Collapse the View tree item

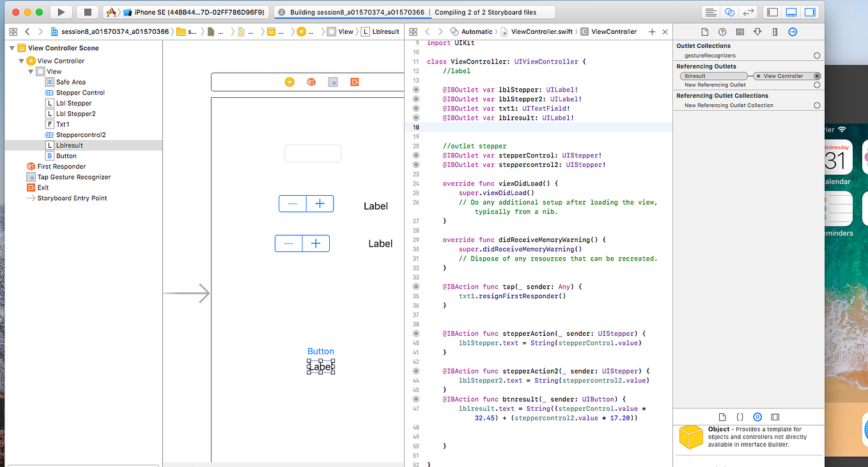(30, 71)
